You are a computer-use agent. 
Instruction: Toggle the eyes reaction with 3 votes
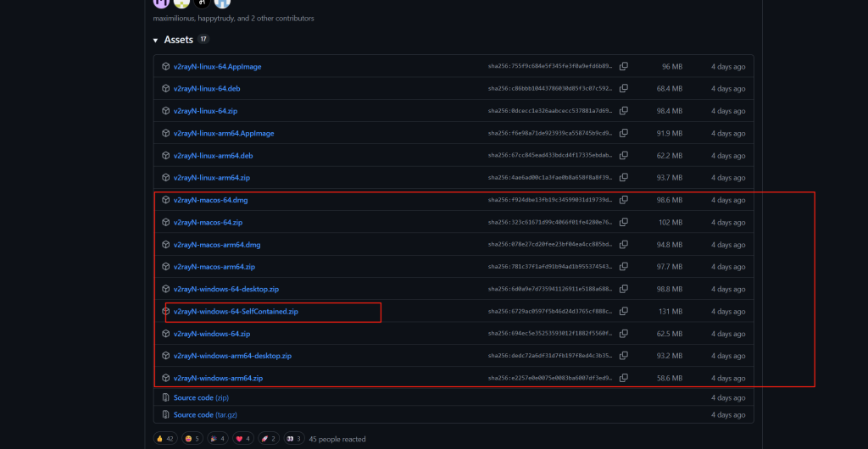coord(292,439)
